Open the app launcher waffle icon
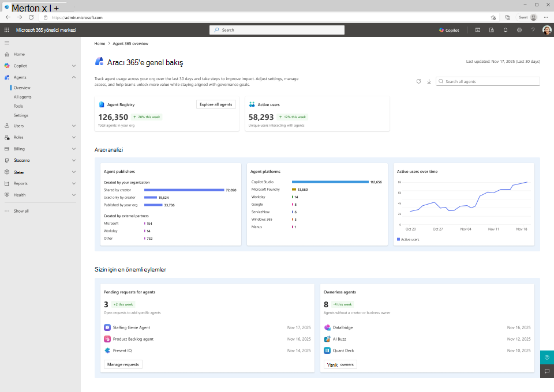This screenshot has width=554, height=392. [x=7, y=30]
